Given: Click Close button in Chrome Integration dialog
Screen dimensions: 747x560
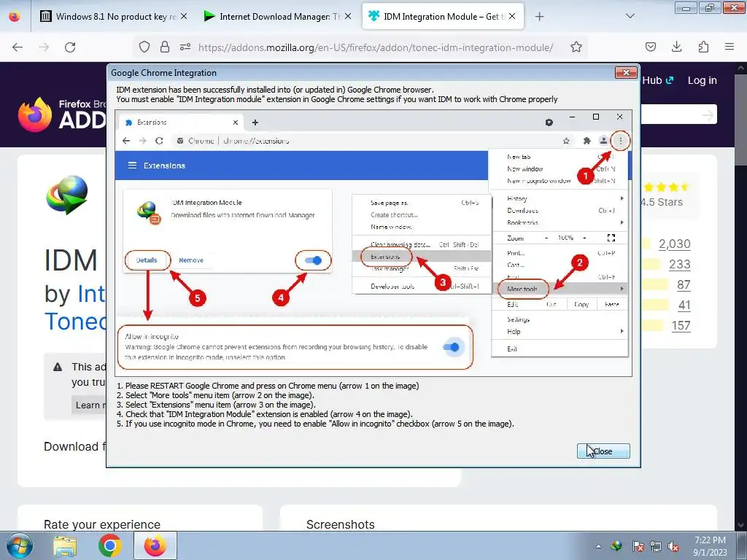Looking at the screenshot, I should (x=603, y=451).
